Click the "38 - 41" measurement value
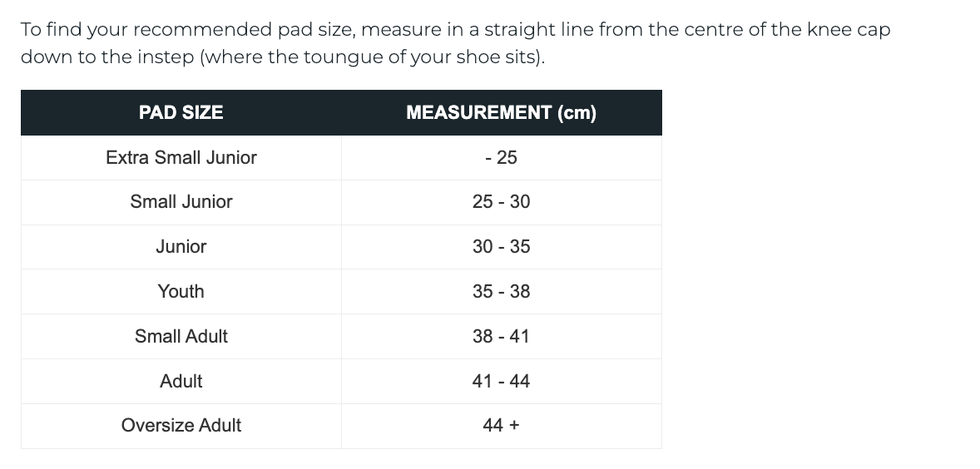980x469 pixels. (501, 337)
